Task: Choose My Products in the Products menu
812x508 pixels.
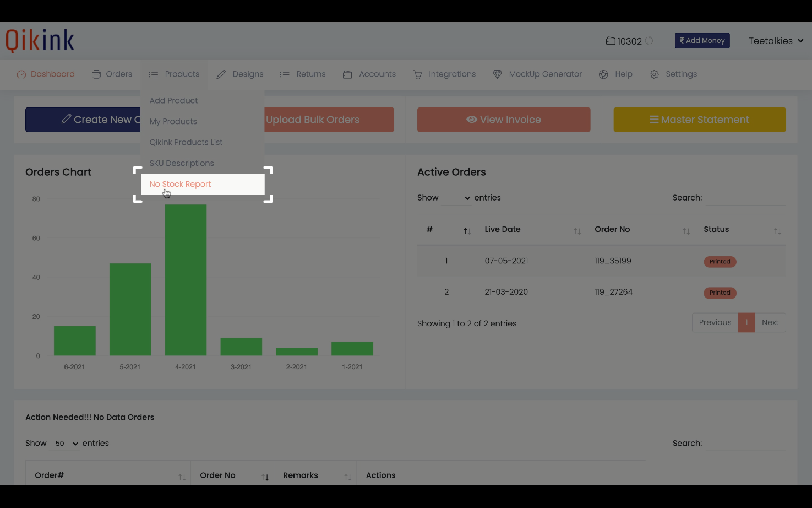Action: [x=173, y=121]
